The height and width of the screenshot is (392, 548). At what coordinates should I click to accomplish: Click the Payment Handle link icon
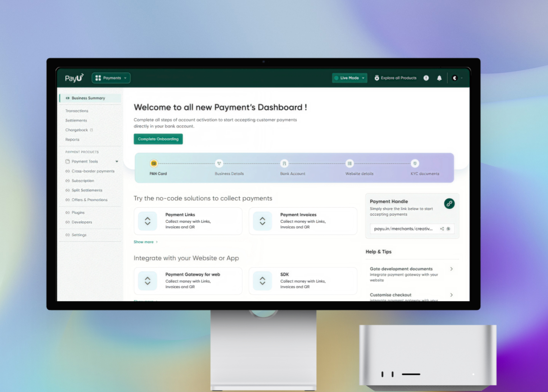point(449,203)
